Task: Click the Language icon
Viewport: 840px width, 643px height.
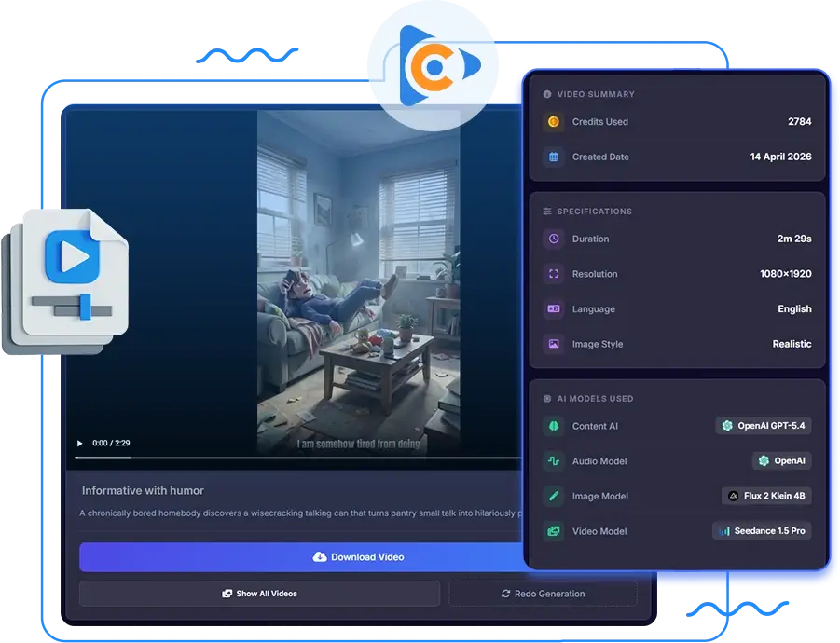Action: click(554, 308)
